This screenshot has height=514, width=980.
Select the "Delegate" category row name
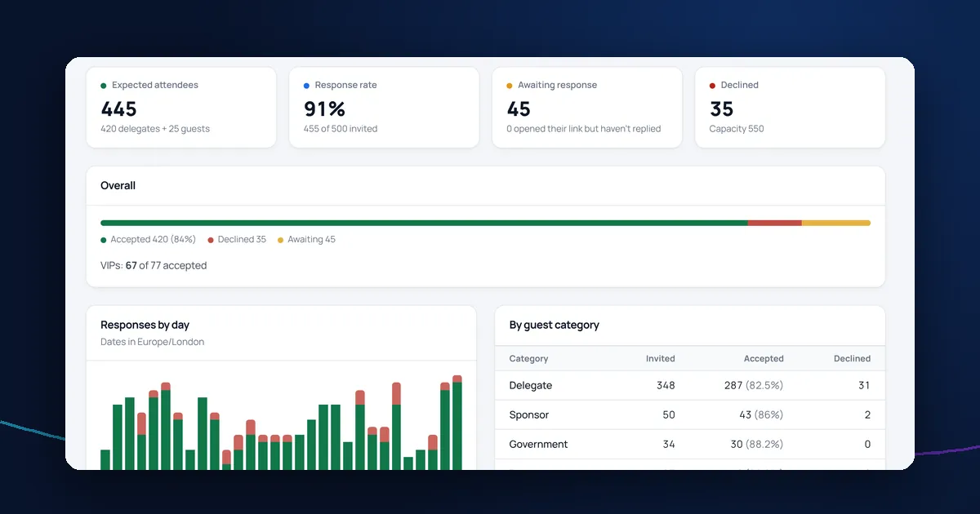531,385
